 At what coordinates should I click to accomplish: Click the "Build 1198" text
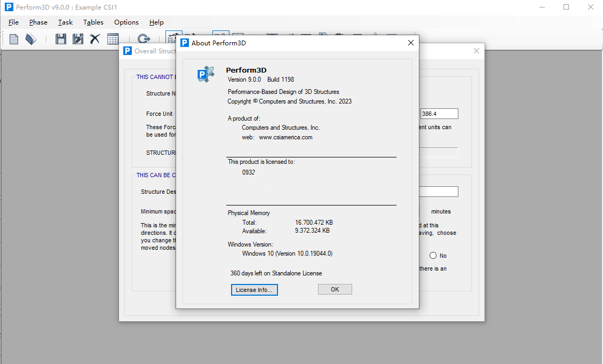tap(281, 80)
